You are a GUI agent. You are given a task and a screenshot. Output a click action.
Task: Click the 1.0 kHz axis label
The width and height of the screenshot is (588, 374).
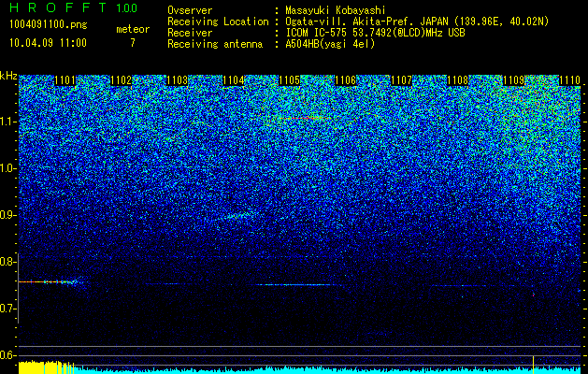click(7, 169)
